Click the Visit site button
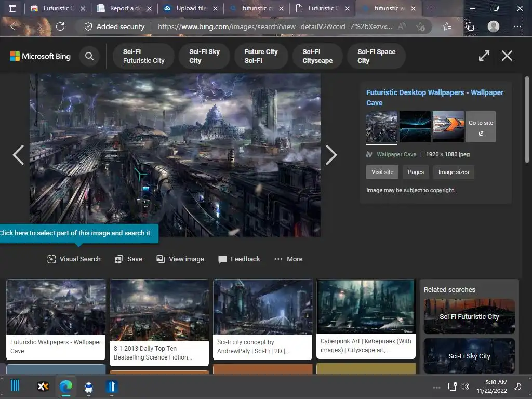Viewport: 532px width, 399px height. (382, 172)
